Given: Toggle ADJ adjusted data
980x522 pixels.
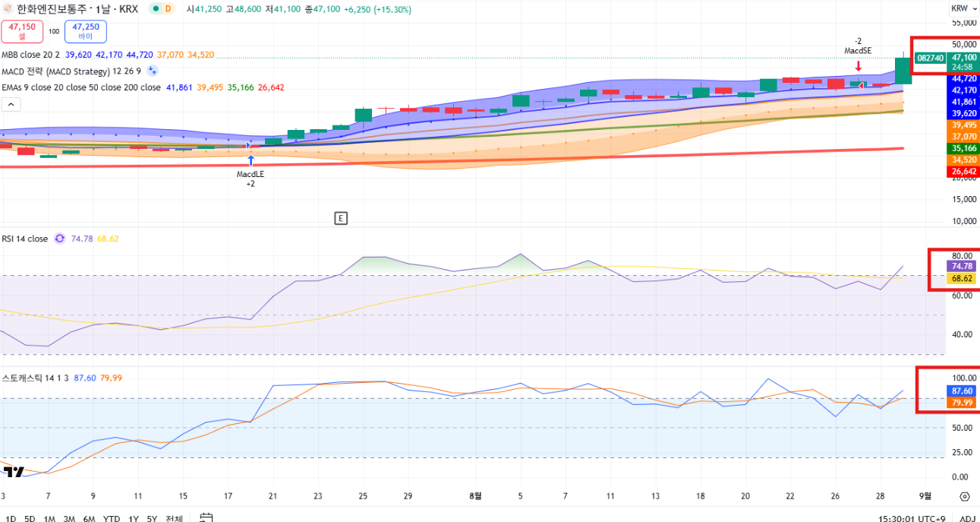Looking at the screenshot, I should pos(967,519).
